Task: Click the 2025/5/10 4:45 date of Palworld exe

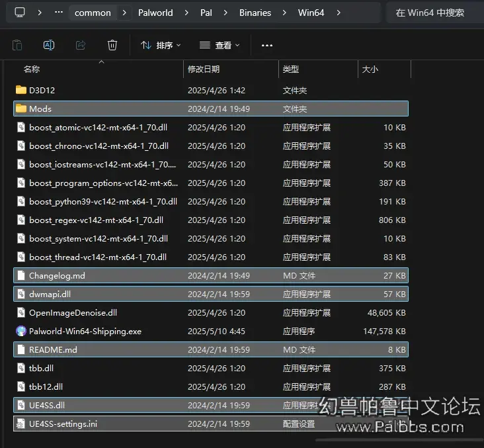Action: (216, 332)
